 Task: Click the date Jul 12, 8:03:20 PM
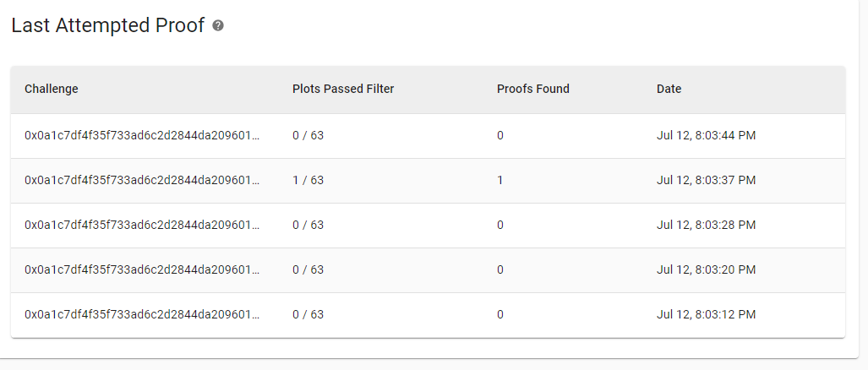[706, 269]
